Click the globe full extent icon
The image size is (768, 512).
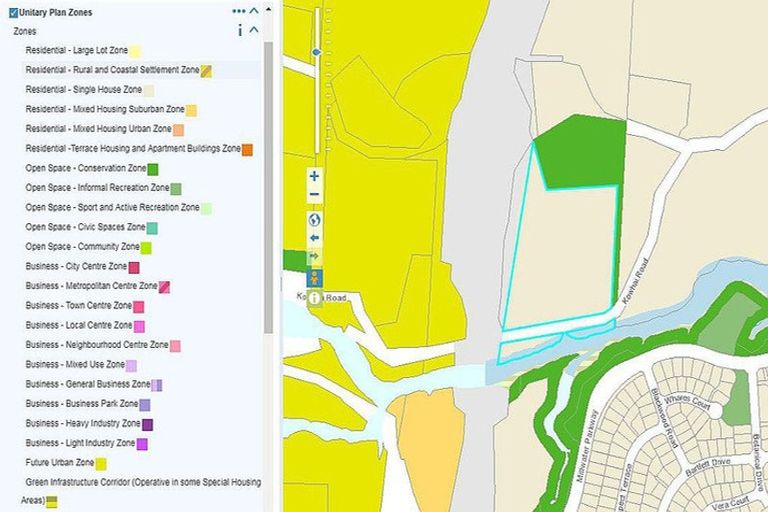coord(314,219)
